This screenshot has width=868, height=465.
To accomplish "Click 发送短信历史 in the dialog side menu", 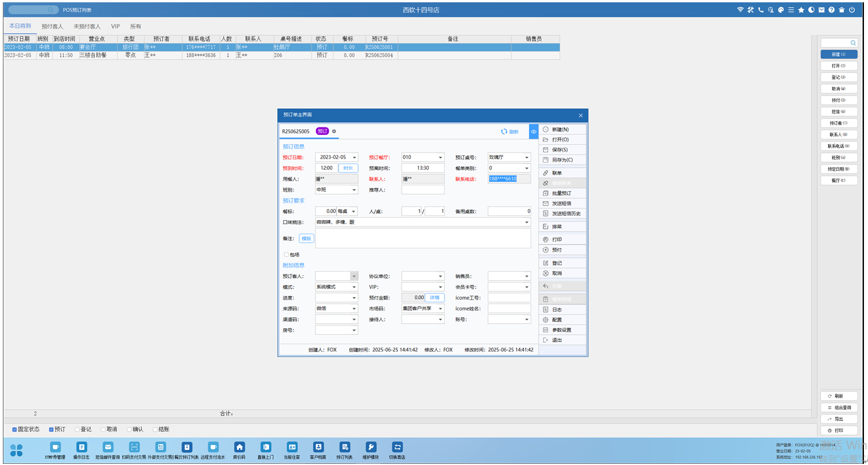I will pyautogui.click(x=562, y=214).
